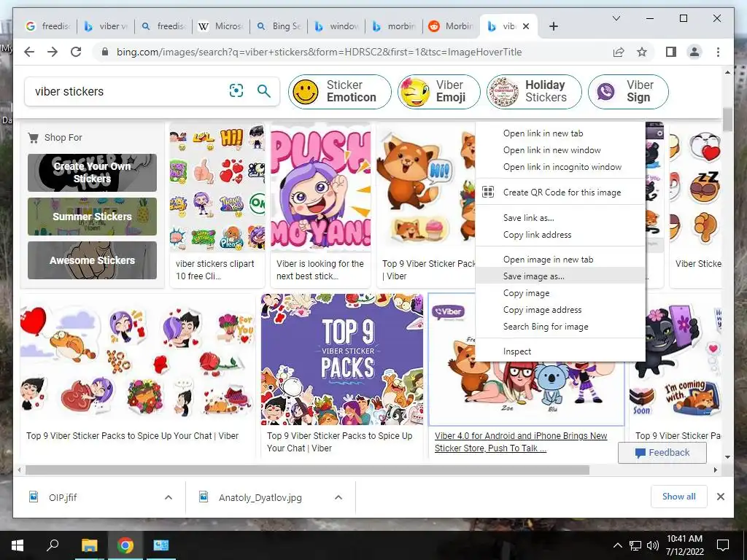Open Awesome Stickers shop tile
The width and height of the screenshot is (747, 560).
coord(92,260)
